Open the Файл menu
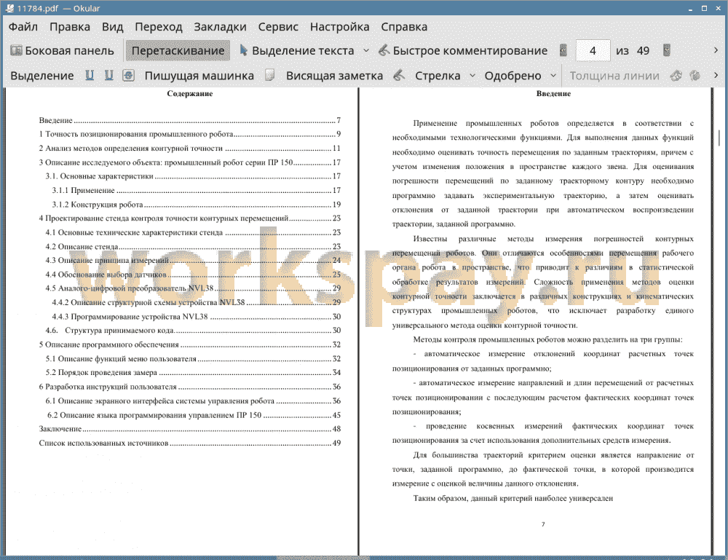 tap(23, 27)
